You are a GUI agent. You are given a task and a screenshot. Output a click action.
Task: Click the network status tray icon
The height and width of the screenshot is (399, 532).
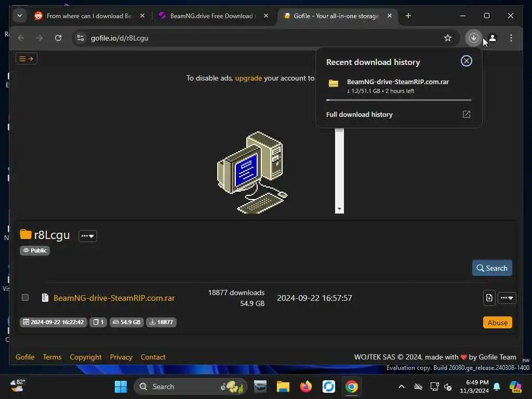pos(434,387)
